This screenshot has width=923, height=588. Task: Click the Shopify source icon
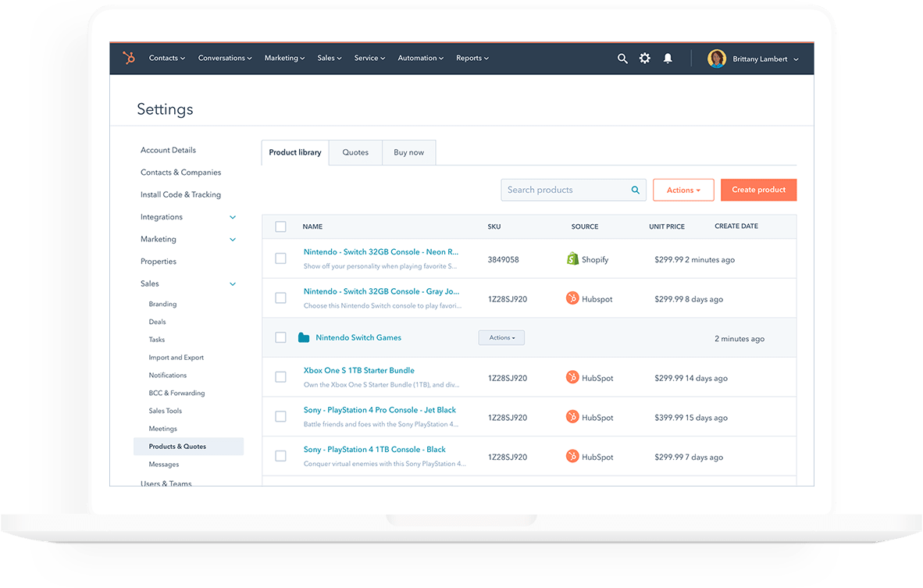[x=572, y=259]
